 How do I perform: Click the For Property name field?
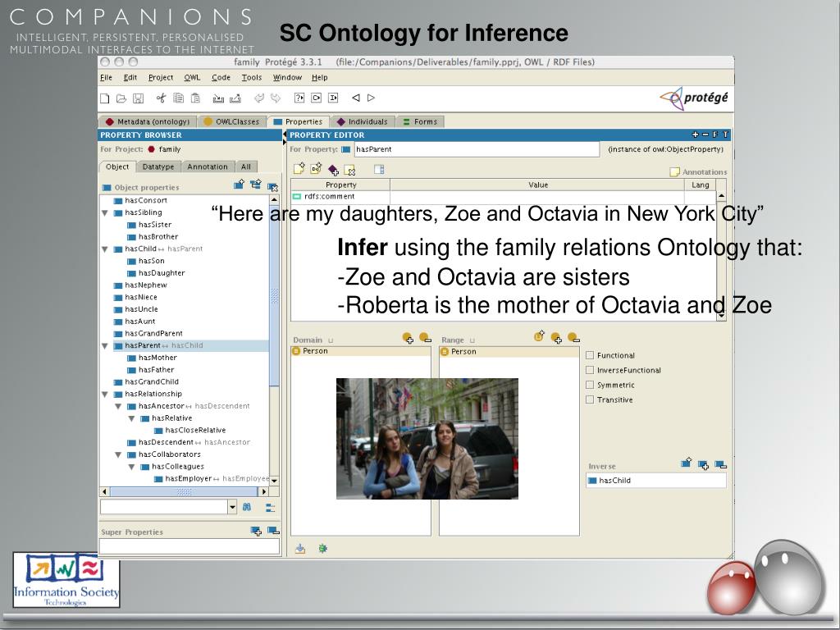(477, 149)
